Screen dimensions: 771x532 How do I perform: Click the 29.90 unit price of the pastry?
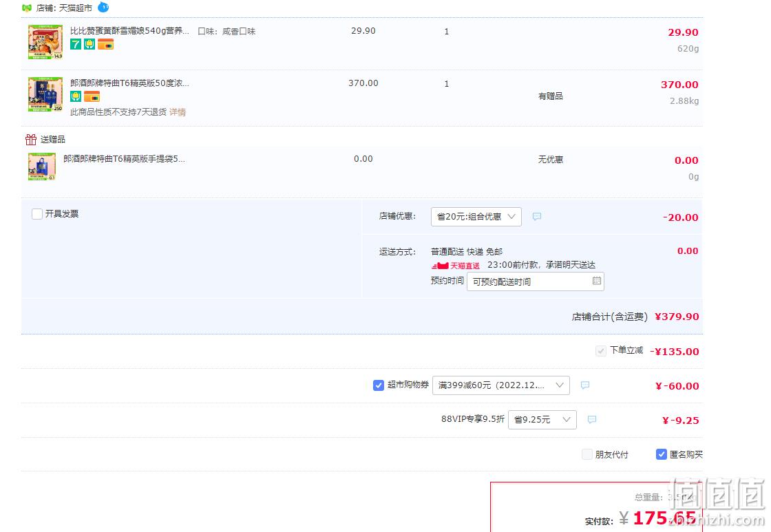coord(363,31)
